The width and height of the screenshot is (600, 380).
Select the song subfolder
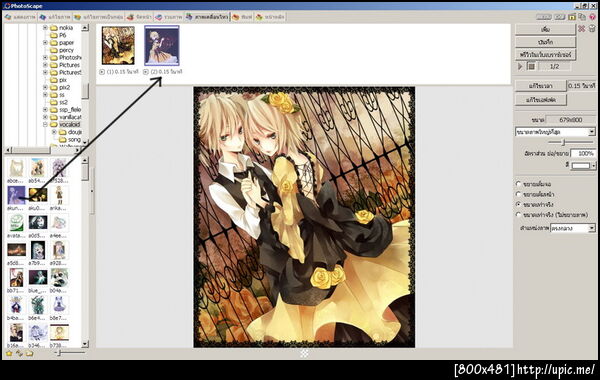pos(74,140)
